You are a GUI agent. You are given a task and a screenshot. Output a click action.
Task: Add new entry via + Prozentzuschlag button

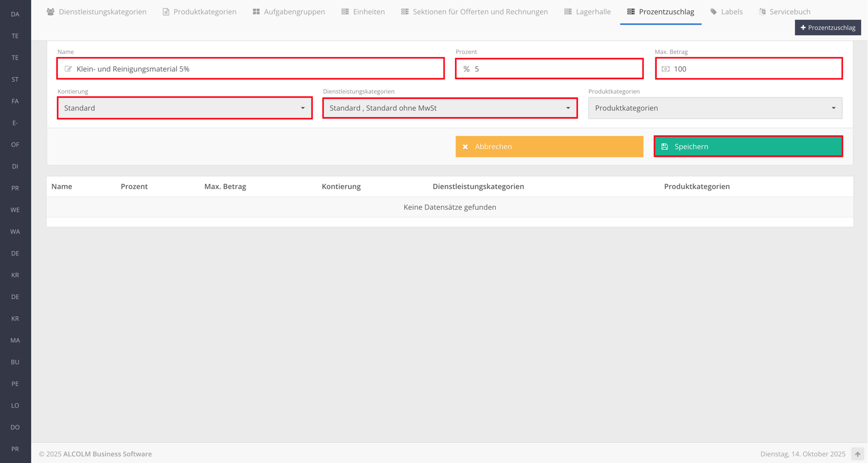[x=828, y=27]
